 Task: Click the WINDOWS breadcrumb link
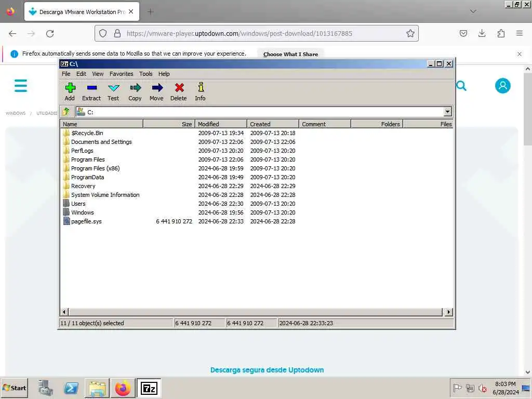16,113
